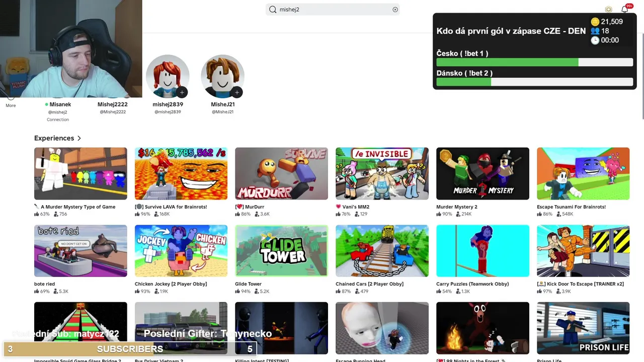Screen dimensions: 644x362
Task: Open mishej2839 avatar
Action: pyautogui.click(x=168, y=76)
